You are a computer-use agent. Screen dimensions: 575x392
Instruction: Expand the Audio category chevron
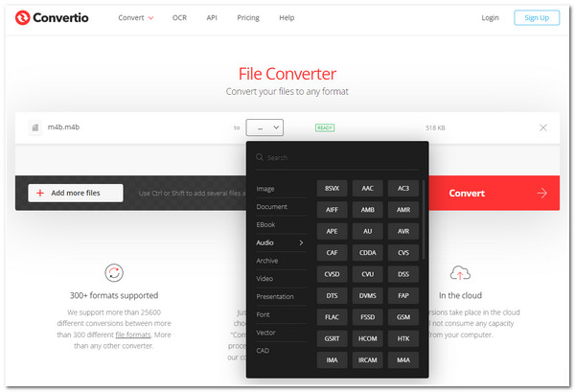[301, 242]
